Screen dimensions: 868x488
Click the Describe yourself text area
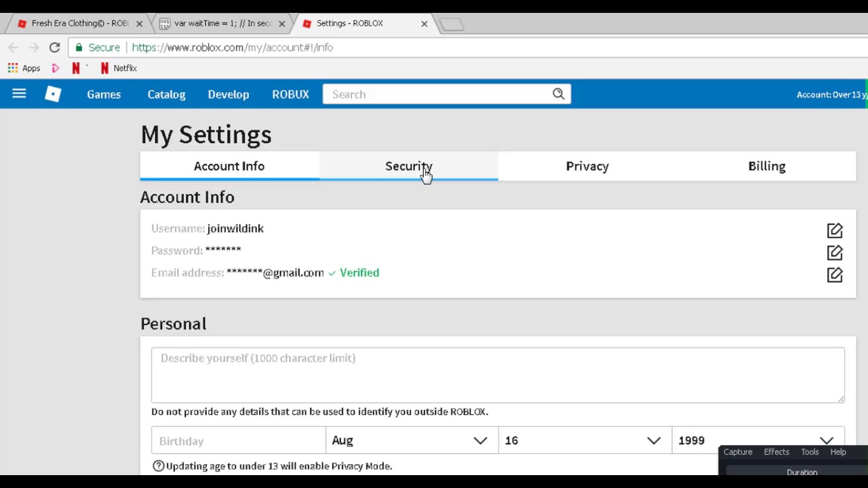[498, 375]
